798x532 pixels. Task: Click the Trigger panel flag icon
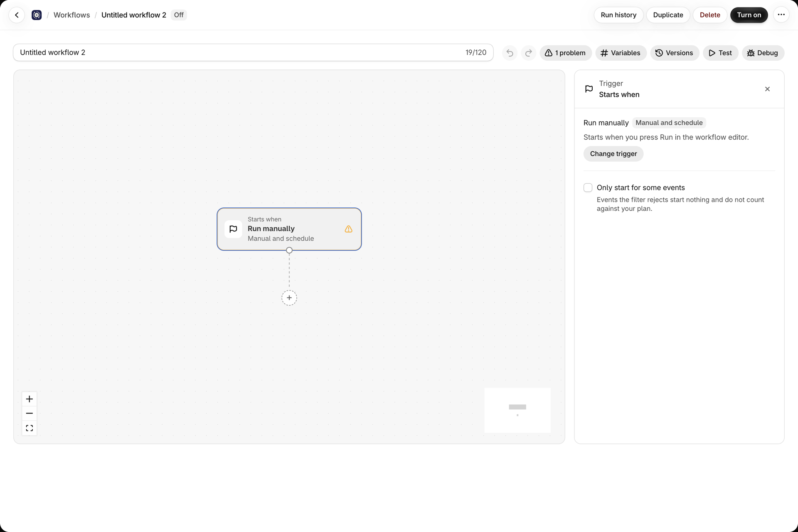point(589,89)
